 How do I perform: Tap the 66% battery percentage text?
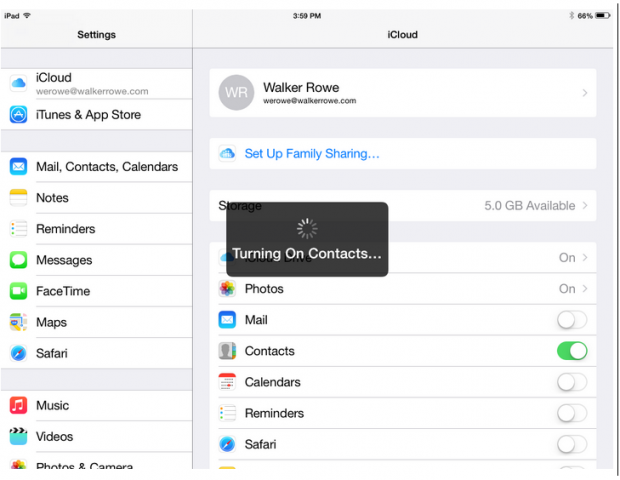(x=585, y=16)
